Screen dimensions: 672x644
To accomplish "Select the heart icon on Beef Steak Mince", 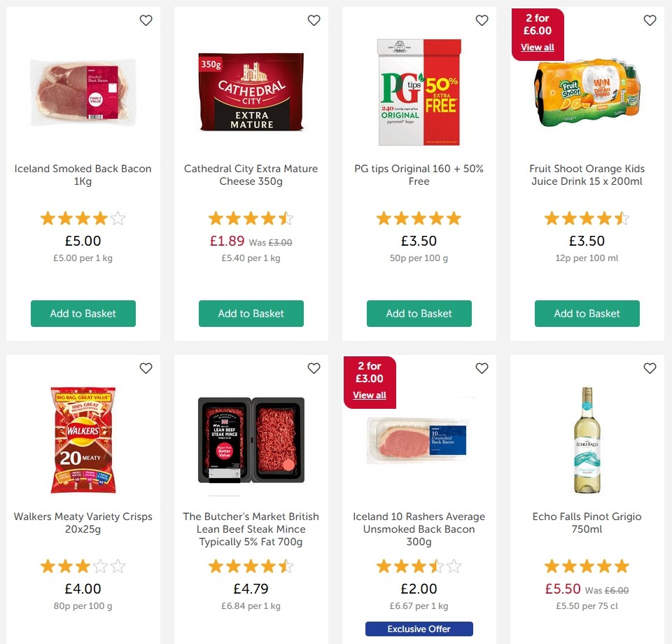I will click(x=314, y=368).
